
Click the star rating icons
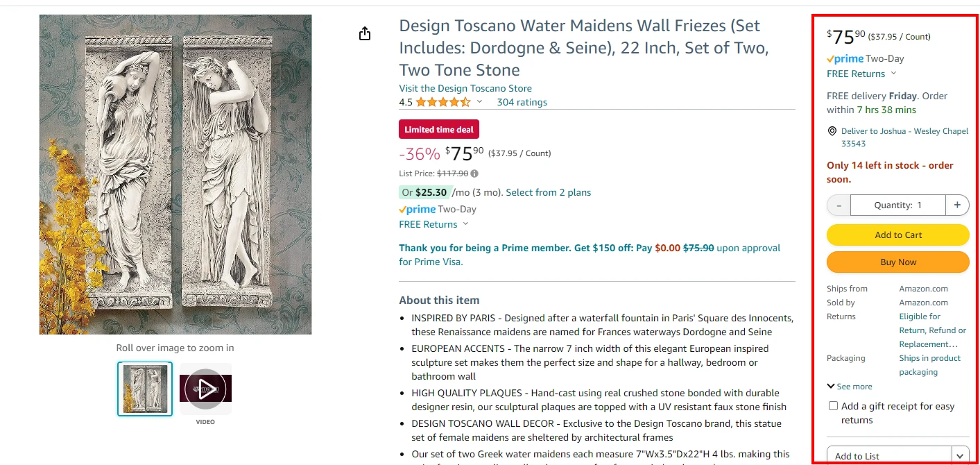442,102
